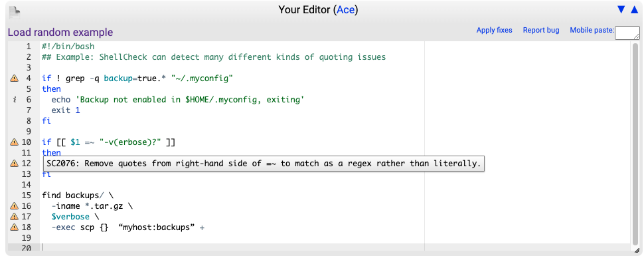Image resolution: width=644 pixels, height=260 pixels.
Task: Click 'then' keyword on line 11
Action: pyautogui.click(x=51, y=153)
